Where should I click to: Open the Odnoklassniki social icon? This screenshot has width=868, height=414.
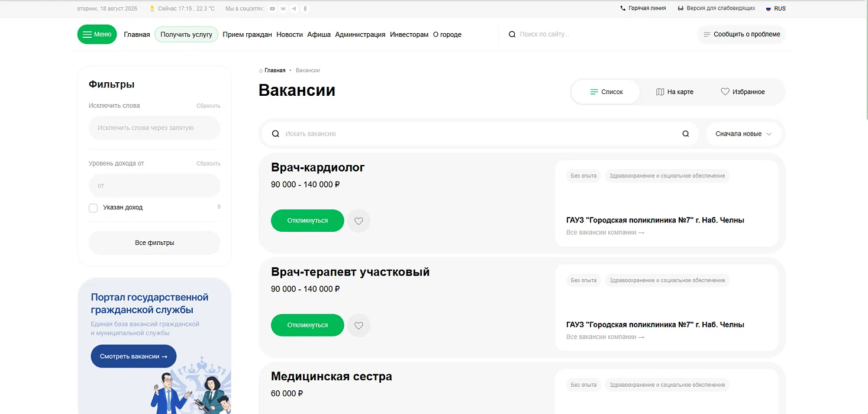pos(305,9)
